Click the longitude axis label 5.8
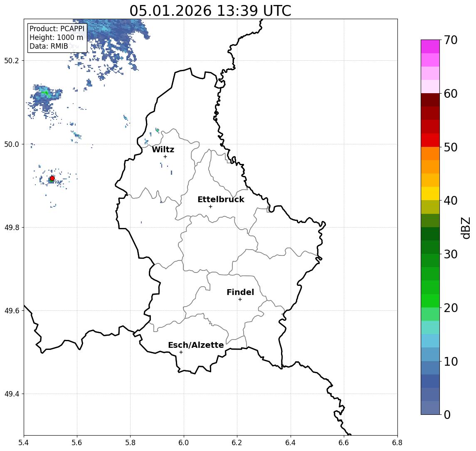Viewport: 476px width, 451px height. coord(130,443)
